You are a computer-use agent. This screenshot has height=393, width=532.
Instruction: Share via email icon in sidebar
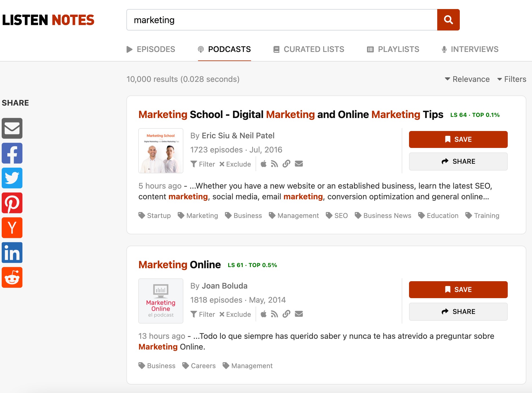point(12,128)
